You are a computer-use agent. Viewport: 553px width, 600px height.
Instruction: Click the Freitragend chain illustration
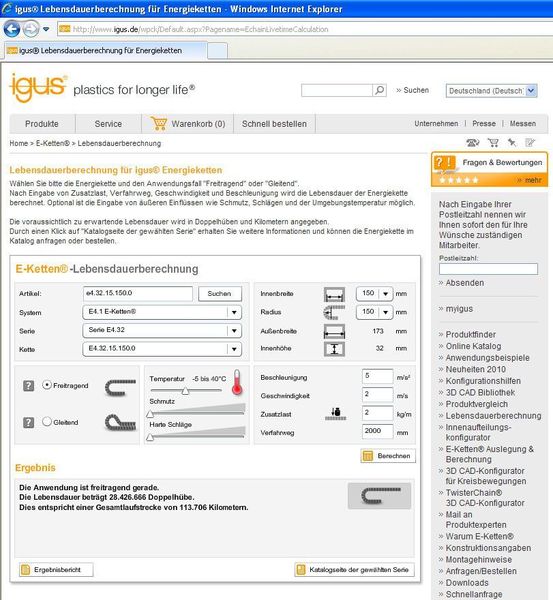(120, 387)
